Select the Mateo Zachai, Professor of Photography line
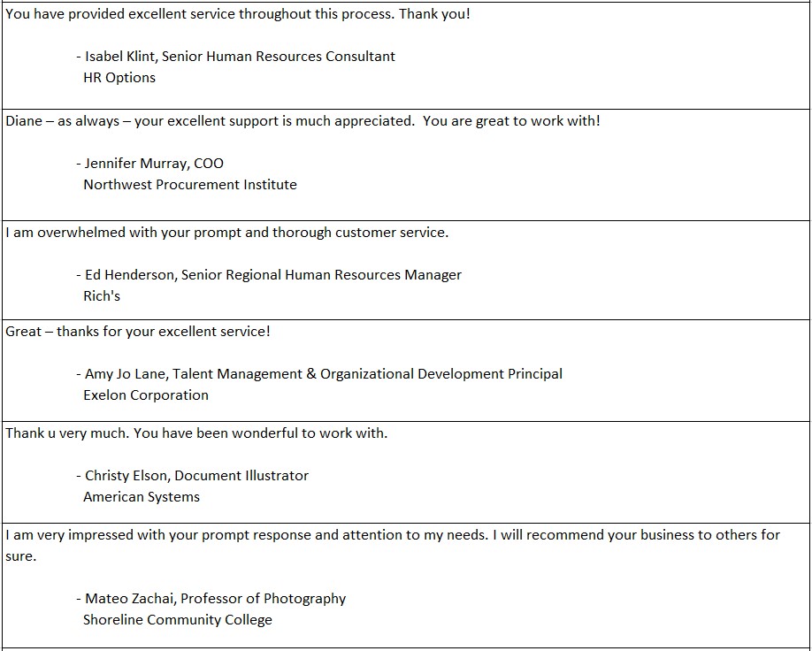 coord(211,599)
